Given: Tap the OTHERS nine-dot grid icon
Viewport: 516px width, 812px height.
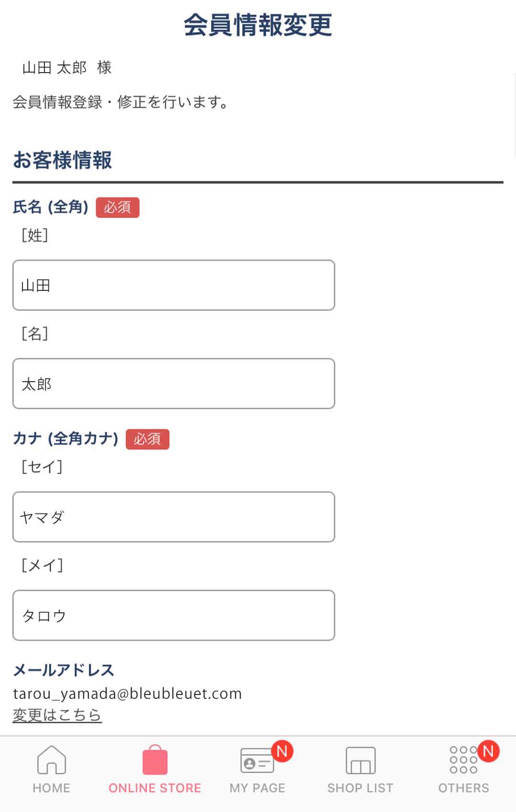Looking at the screenshot, I should [463, 759].
